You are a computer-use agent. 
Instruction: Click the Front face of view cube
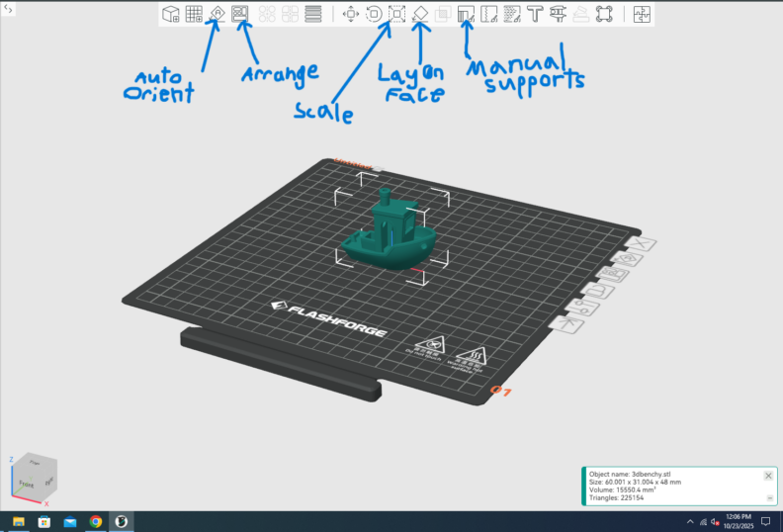click(26, 484)
